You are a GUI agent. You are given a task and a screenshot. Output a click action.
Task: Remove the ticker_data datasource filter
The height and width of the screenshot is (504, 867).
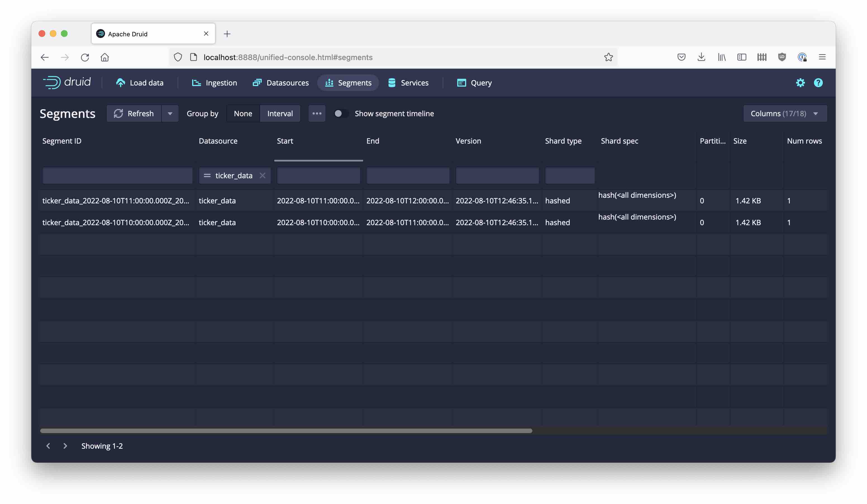coord(263,175)
